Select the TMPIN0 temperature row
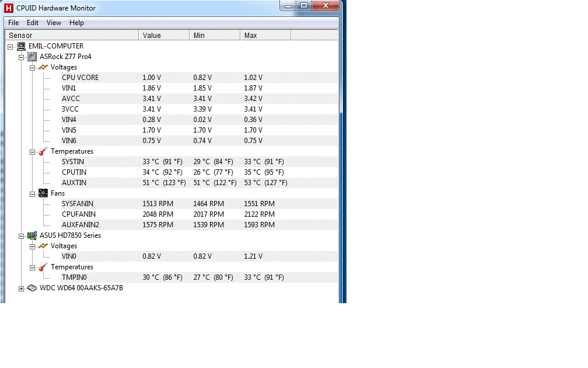The image size is (588, 368). (199, 277)
